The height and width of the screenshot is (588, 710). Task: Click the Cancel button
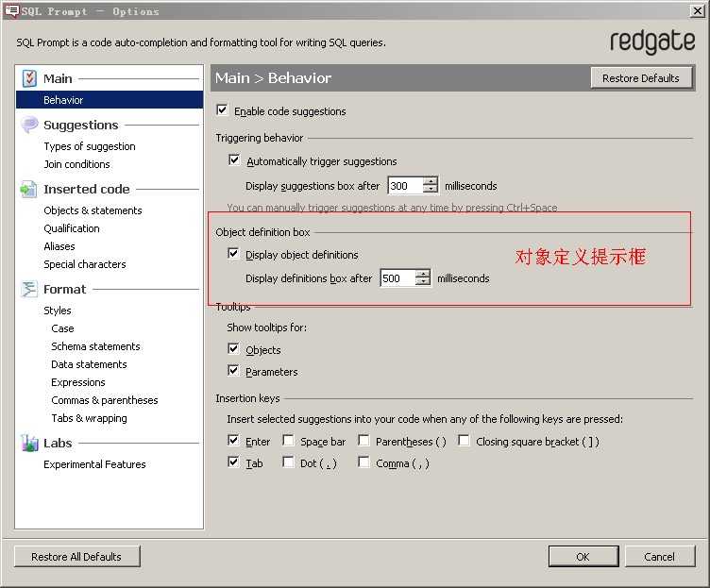[x=660, y=556]
